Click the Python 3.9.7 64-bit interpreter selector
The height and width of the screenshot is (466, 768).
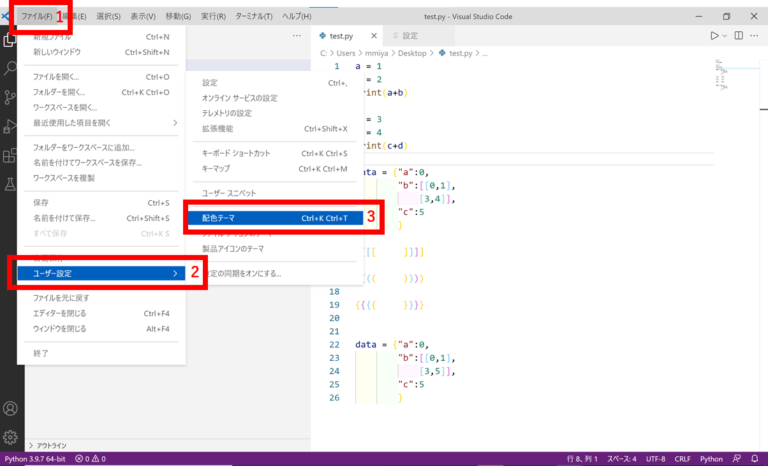point(36,459)
